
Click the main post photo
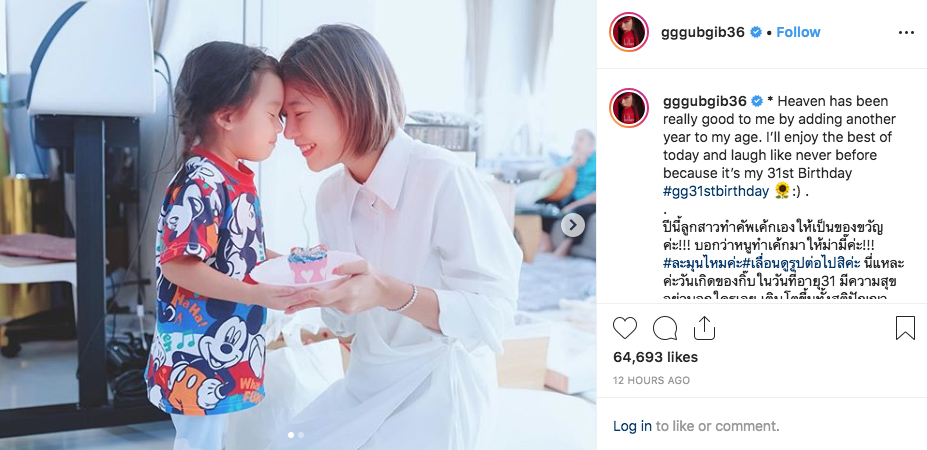click(x=298, y=225)
